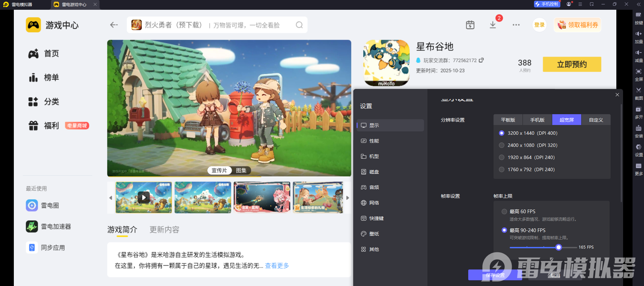
Task: Open 机型 settings category
Action: pos(390,156)
